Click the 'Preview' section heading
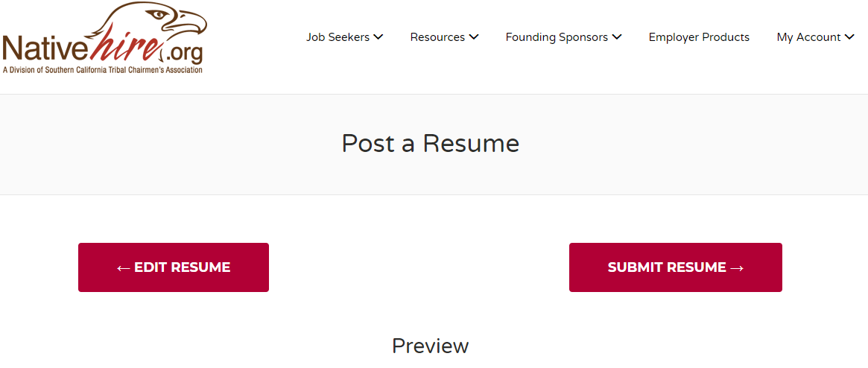This screenshot has width=868, height=368. coord(430,346)
